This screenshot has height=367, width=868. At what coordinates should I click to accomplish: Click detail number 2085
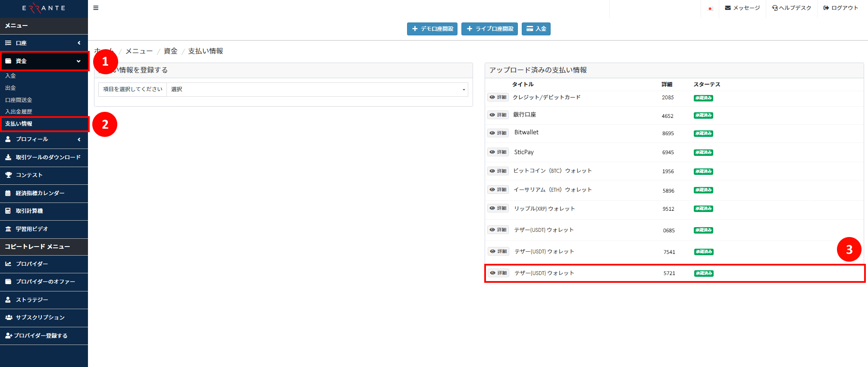click(x=668, y=98)
